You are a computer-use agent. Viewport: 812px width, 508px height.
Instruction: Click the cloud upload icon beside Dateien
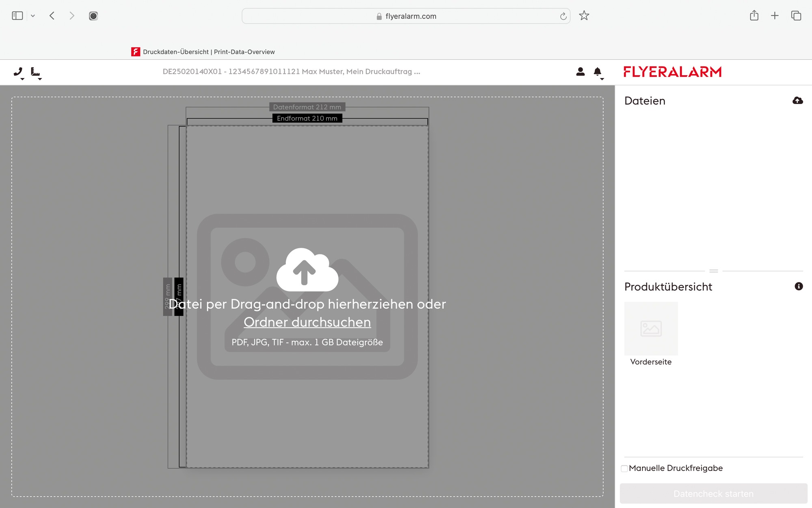[x=797, y=100]
